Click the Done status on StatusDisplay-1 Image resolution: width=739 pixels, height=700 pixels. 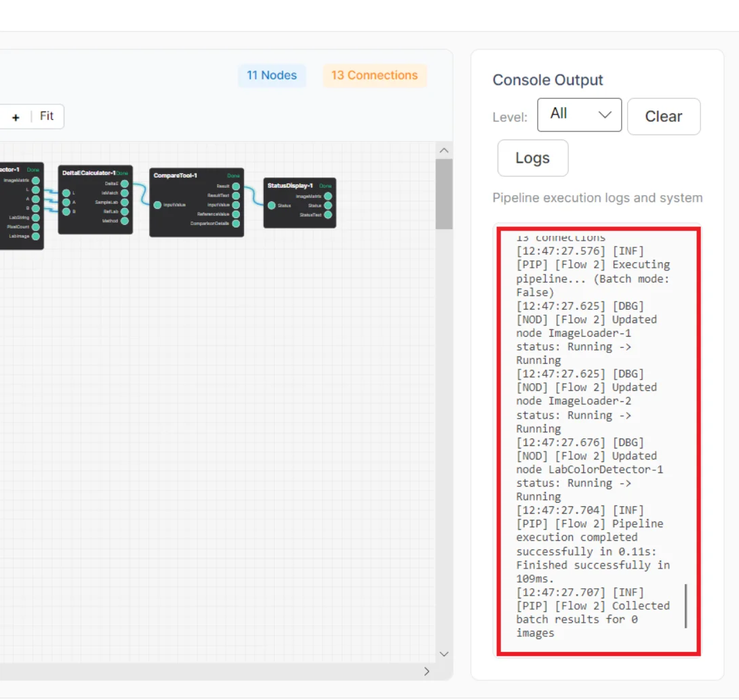[x=325, y=186]
